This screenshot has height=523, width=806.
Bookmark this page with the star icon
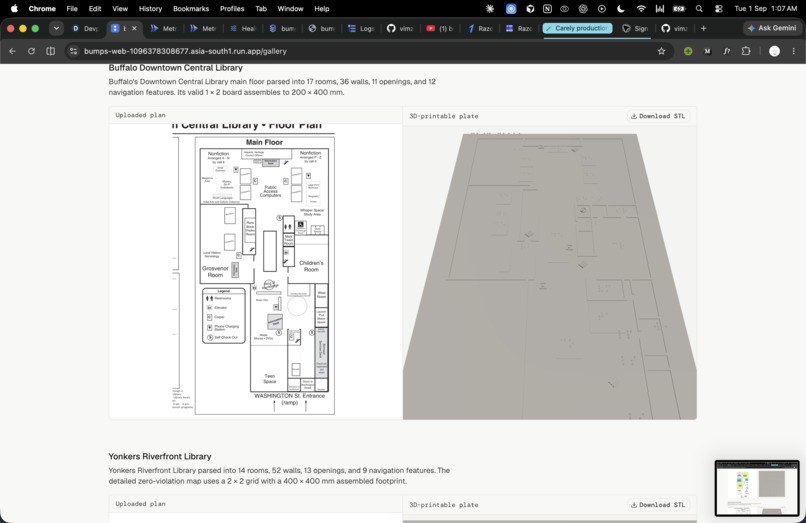pos(662,51)
